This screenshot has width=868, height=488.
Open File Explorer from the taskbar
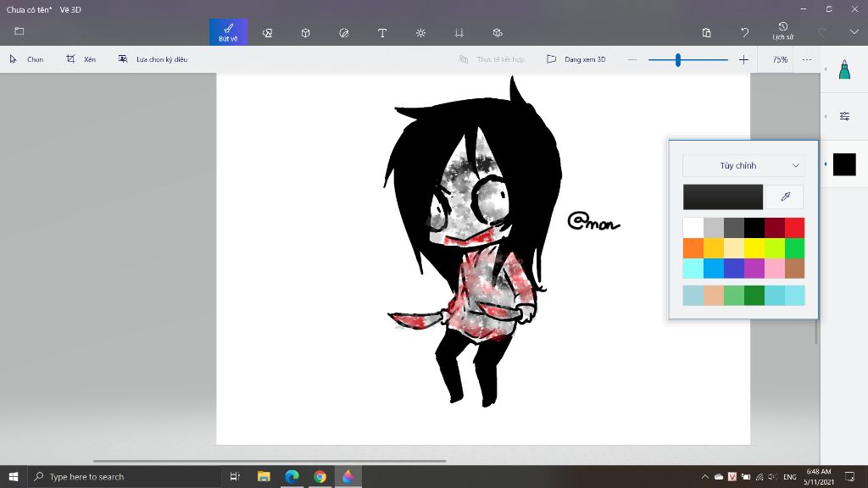(264, 476)
